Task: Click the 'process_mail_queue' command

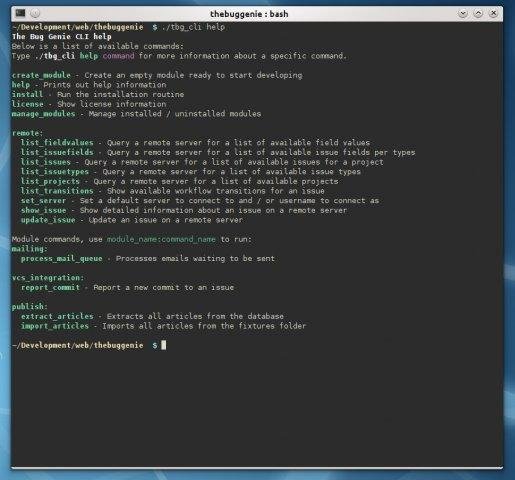Action: pos(62,259)
